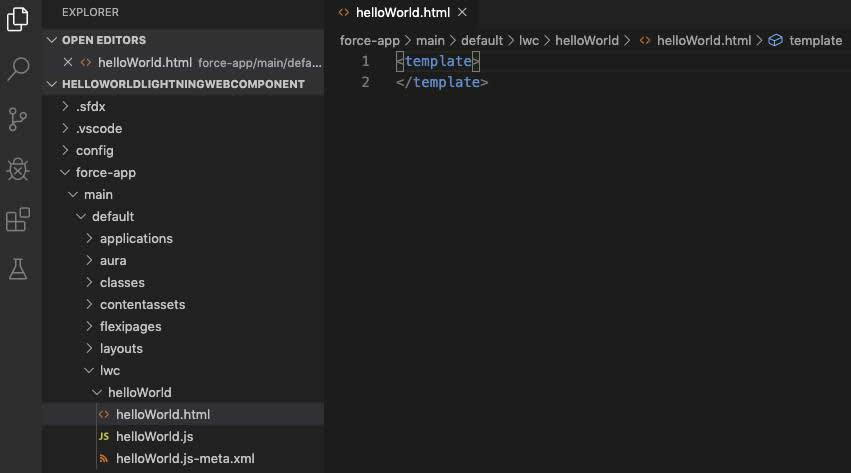Click the HTML icon on the helloWorld.html tab
851x473 pixels.
(344, 12)
